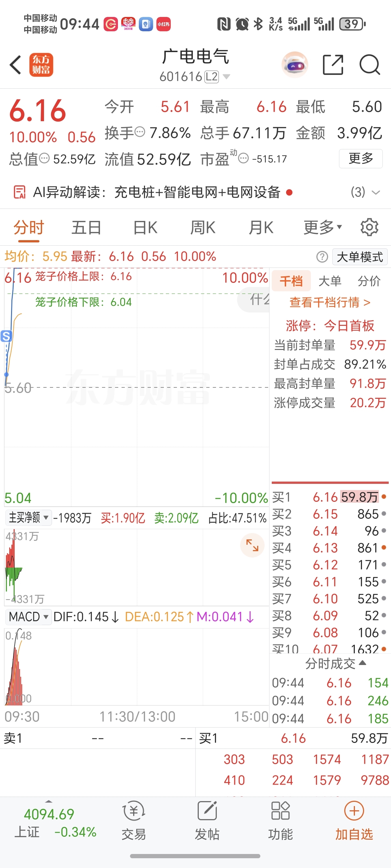Tap the 买4 row at 6.13

click(x=330, y=548)
